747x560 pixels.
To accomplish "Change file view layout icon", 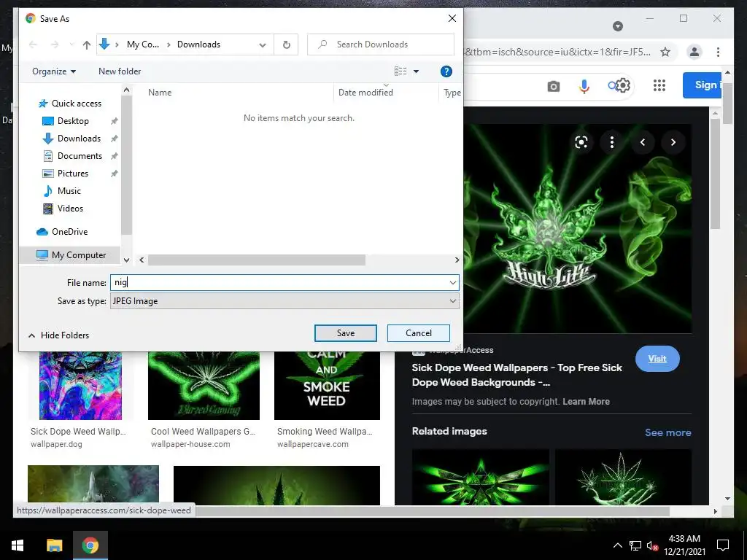I will tap(400, 71).
